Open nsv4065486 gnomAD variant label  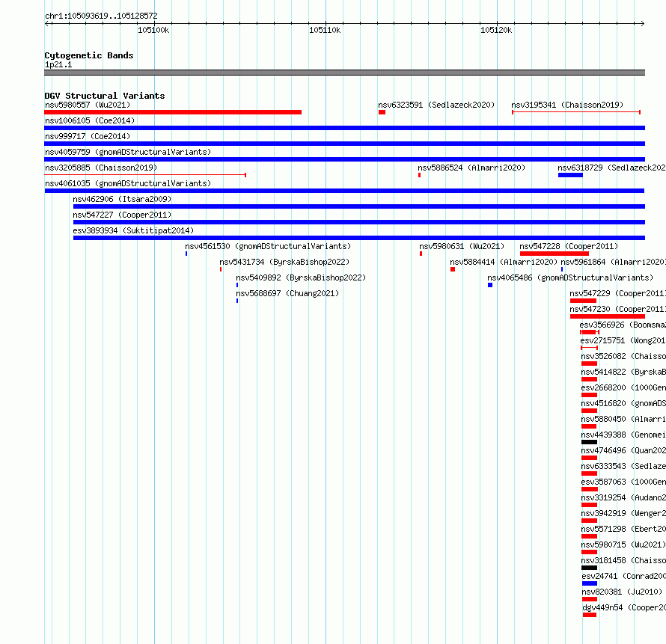[x=570, y=277]
